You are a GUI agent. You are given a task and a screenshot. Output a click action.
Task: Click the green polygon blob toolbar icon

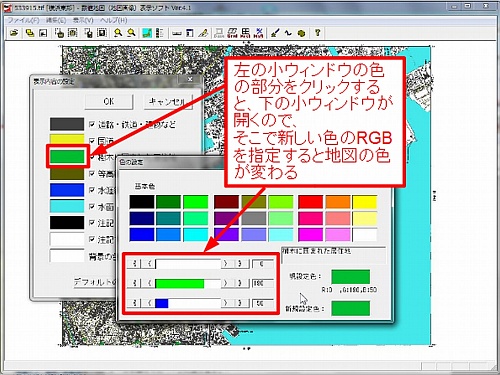[x=301, y=33]
